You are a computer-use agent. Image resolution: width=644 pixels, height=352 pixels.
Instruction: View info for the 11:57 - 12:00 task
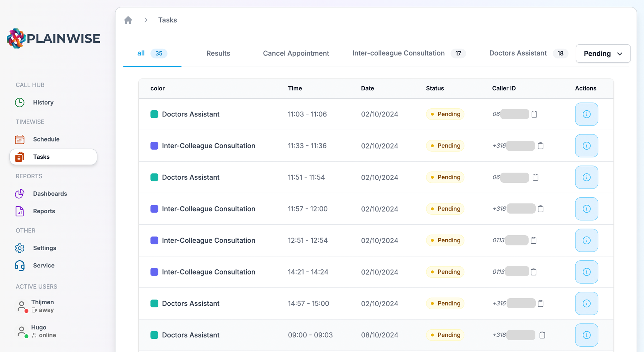586,209
